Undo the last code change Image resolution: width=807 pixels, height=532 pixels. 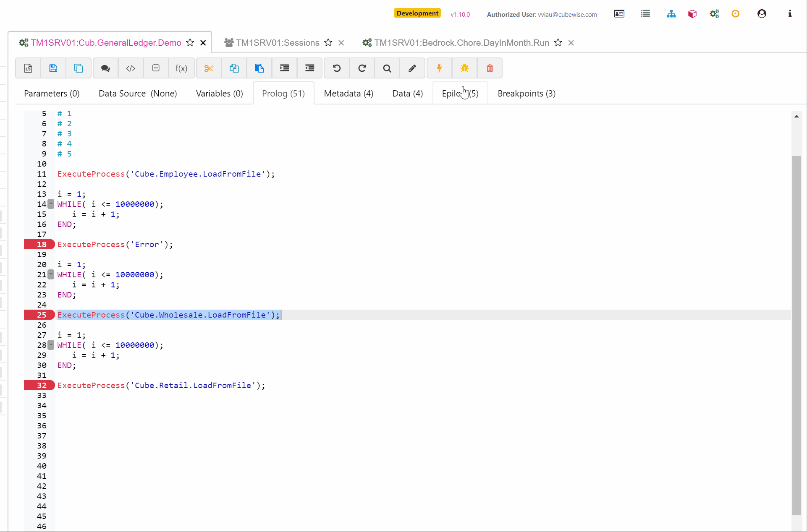click(x=336, y=68)
